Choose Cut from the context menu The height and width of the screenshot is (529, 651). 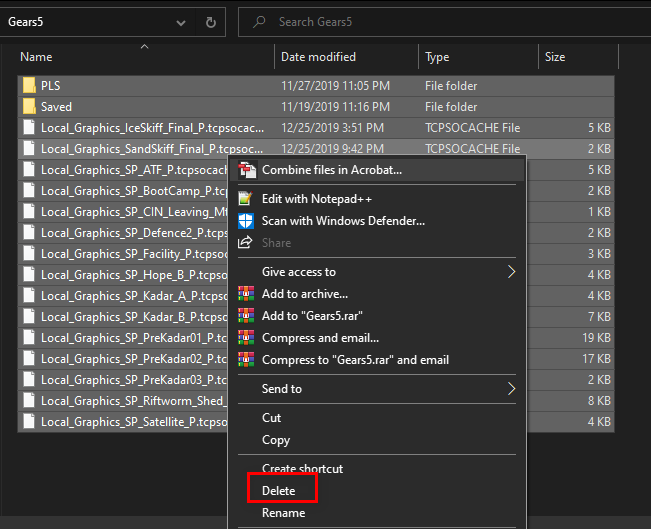(x=272, y=418)
